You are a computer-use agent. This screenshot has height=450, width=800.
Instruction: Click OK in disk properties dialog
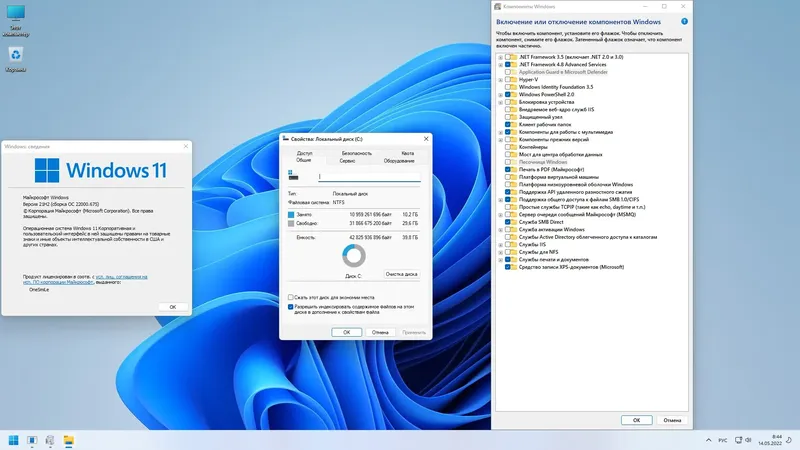pos(346,332)
